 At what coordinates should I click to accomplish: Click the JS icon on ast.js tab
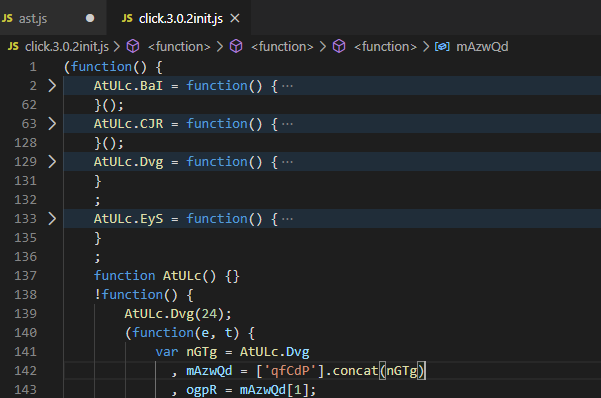pos(7,18)
